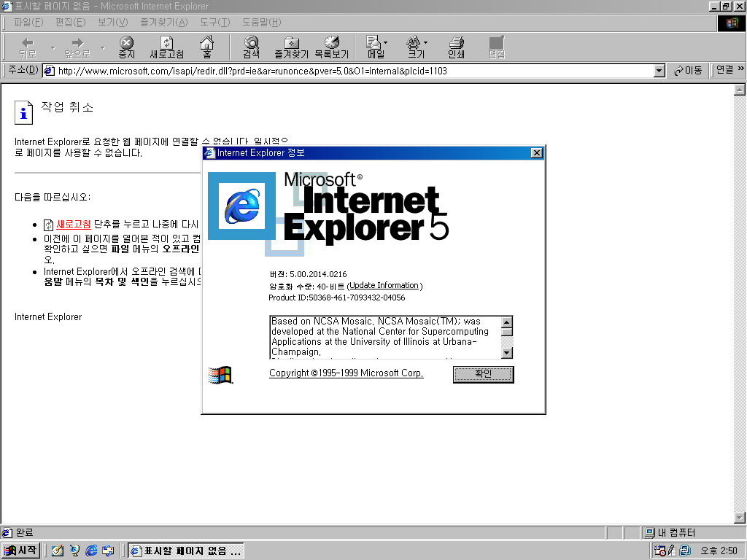
Task: Open the 검색 search pane icon
Action: 251,47
